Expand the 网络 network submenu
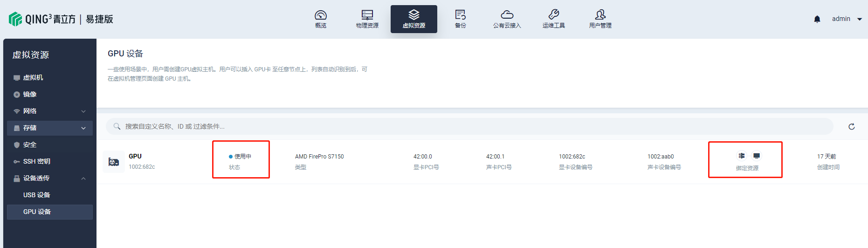This screenshot has width=868, height=248. click(x=50, y=111)
